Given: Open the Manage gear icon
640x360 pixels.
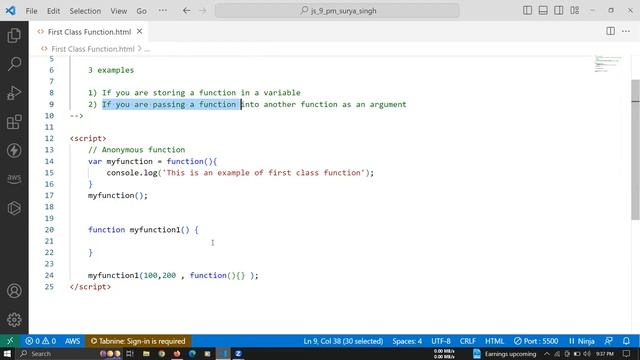Looking at the screenshot, I should 14,320.
